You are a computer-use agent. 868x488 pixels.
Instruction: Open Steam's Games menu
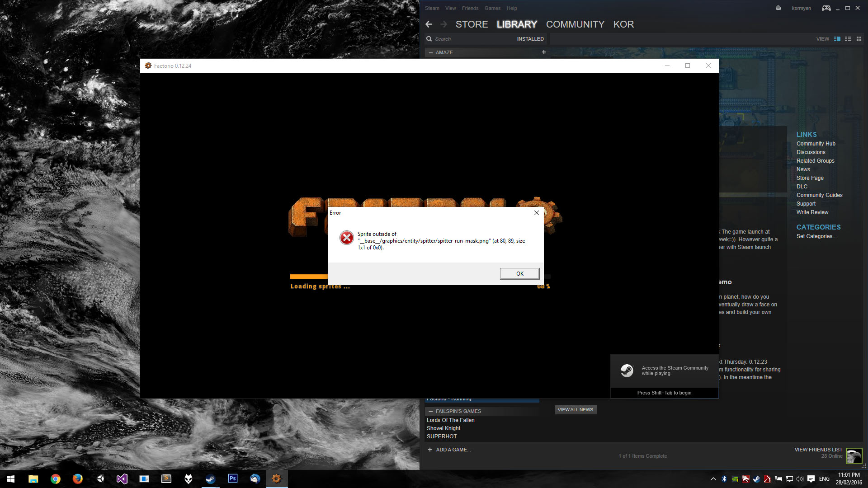click(x=492, y=8)
